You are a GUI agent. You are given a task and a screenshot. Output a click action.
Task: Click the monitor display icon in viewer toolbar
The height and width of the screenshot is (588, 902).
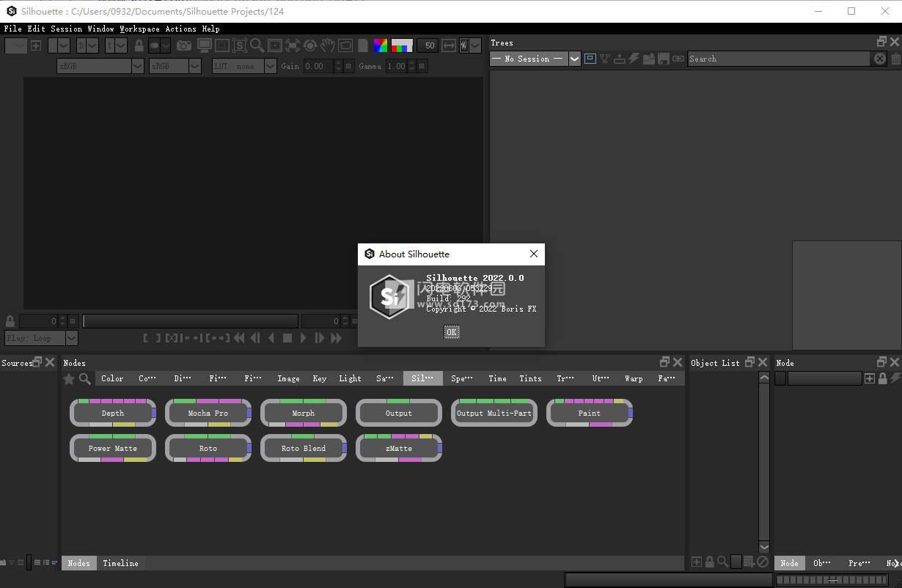205,45
